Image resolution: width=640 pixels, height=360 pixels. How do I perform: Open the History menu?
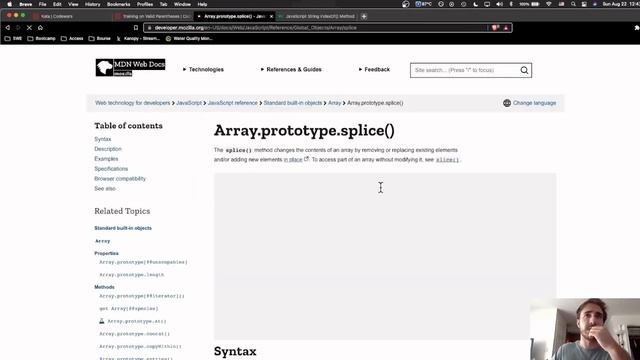92,4
